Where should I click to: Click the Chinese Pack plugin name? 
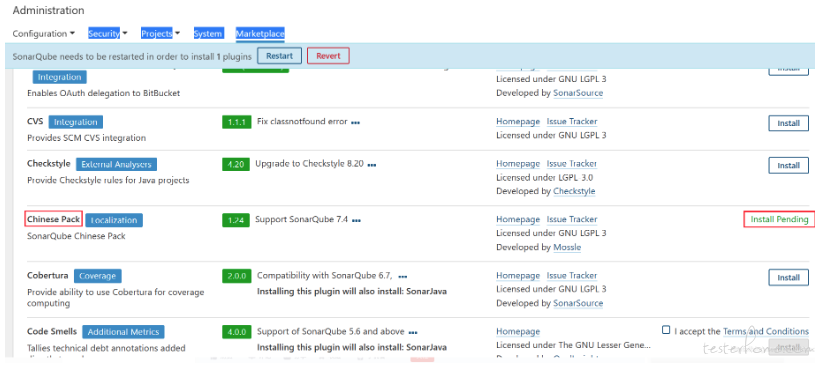point(54,219)
